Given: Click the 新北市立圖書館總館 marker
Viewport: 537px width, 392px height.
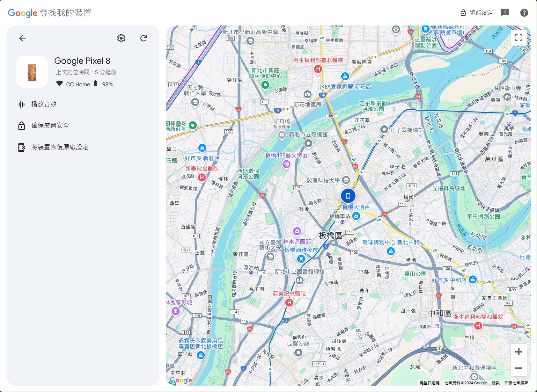Looking at the screenshot, I should 299,280.
